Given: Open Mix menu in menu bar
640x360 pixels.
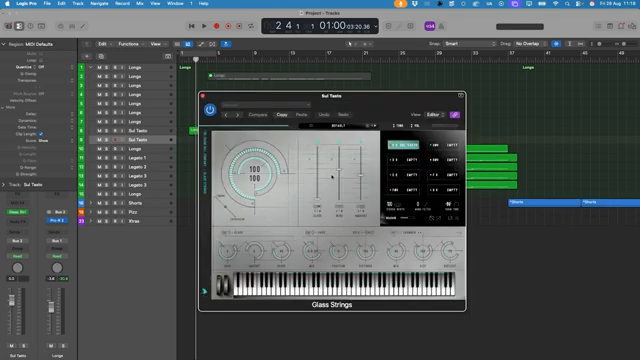Looking at the screenshot, I should (x=140, y=3).
